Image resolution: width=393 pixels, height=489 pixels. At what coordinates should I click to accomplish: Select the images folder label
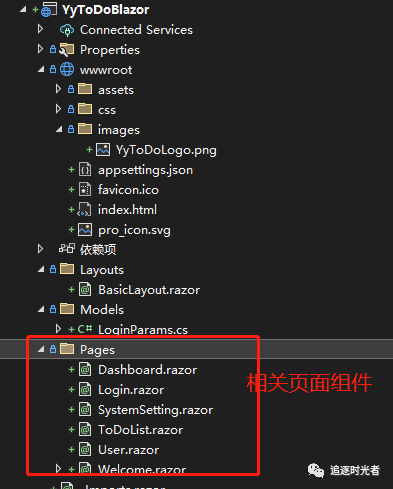click(x=119, y=130)
